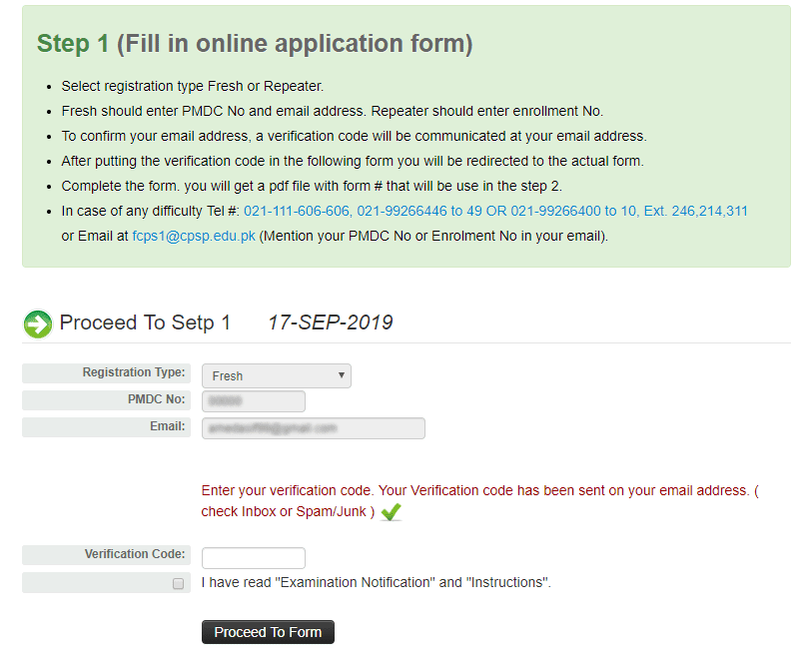
Task: Click the PMDC No input field
Action: [x=253, y=400]
